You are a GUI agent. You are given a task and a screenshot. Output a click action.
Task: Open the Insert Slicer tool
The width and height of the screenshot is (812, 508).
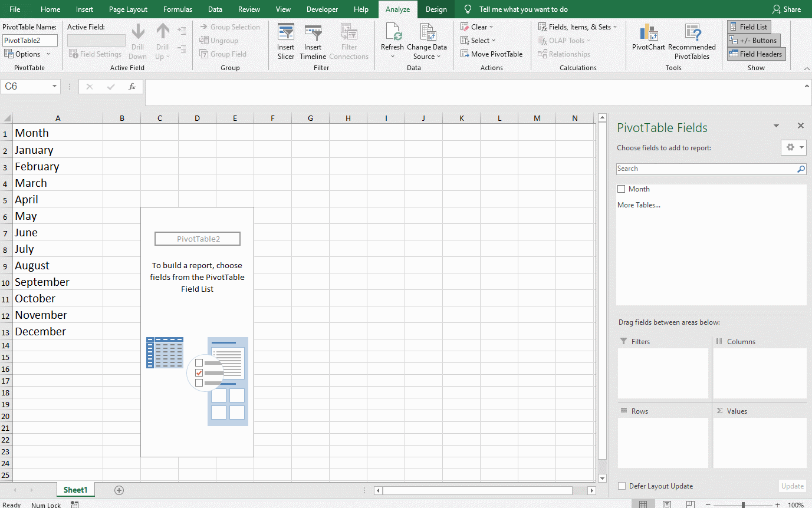[285, 40]
